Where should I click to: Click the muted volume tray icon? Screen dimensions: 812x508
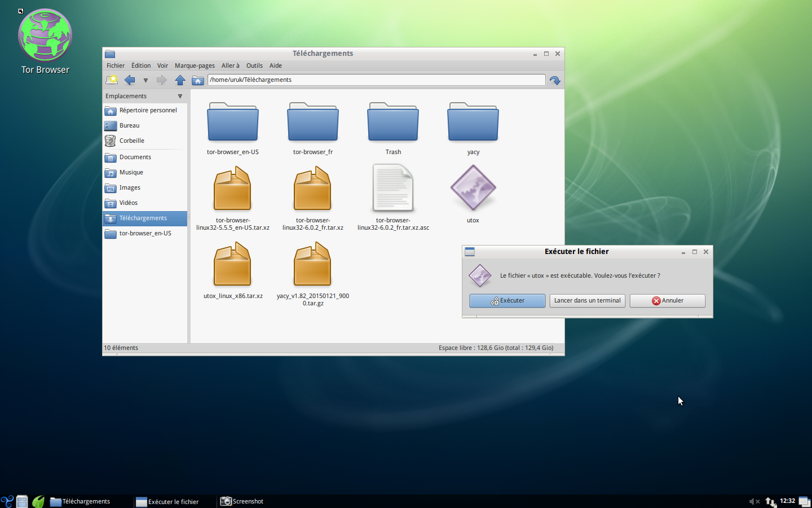(754, 501)
